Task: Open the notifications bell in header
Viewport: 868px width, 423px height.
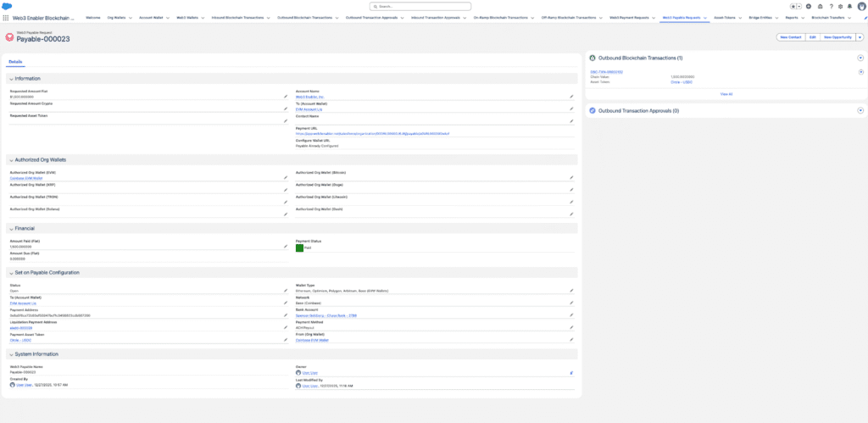Action: point(849,6)
